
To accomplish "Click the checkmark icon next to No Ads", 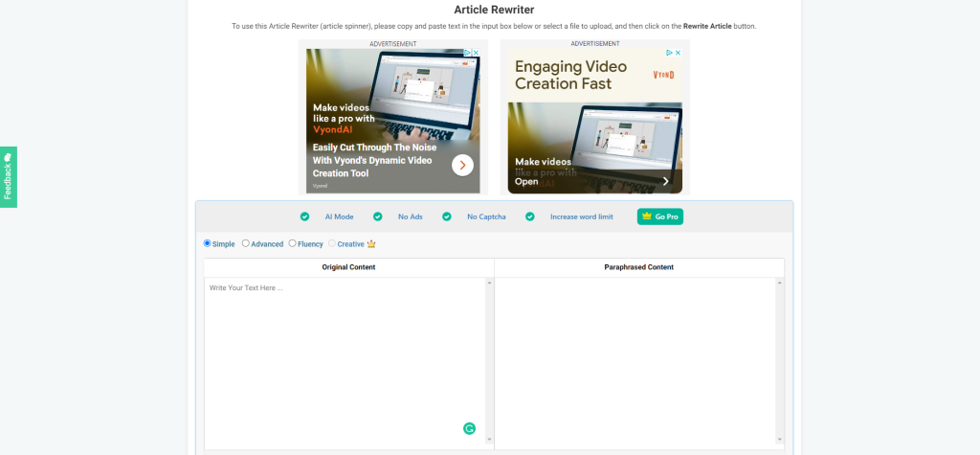I will (377, 216).
